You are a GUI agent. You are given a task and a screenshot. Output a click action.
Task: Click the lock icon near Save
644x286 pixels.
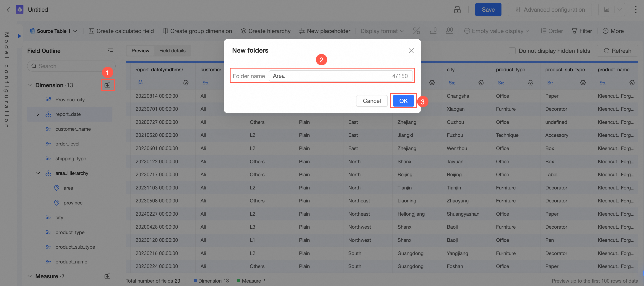tap(457, 10)
